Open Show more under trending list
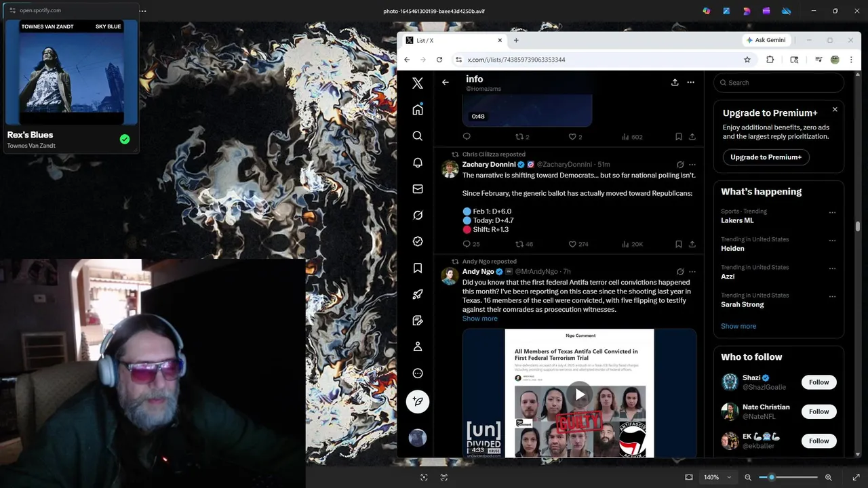The height and width of the screenshot is (488, 868). (738, 326)
